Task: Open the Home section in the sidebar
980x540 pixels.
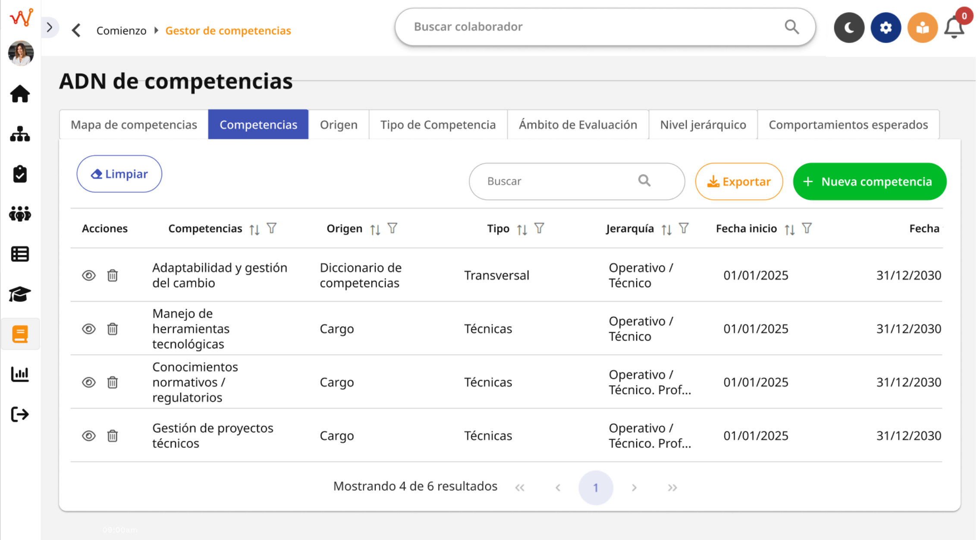Action: point(20,93)
